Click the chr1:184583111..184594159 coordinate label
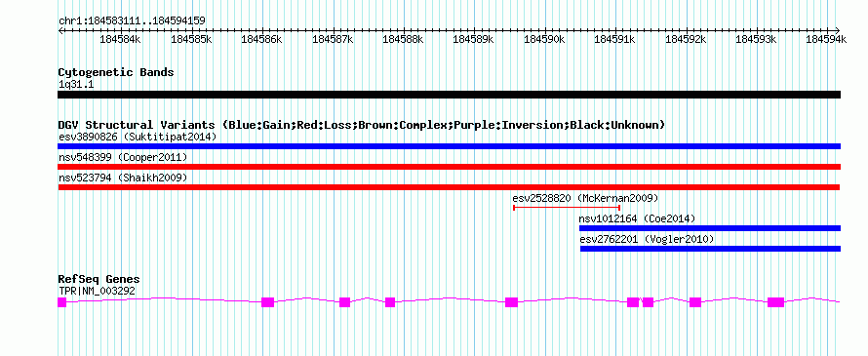Image resolution: width=868 pixels, height=356 pixels. [132, 21]
